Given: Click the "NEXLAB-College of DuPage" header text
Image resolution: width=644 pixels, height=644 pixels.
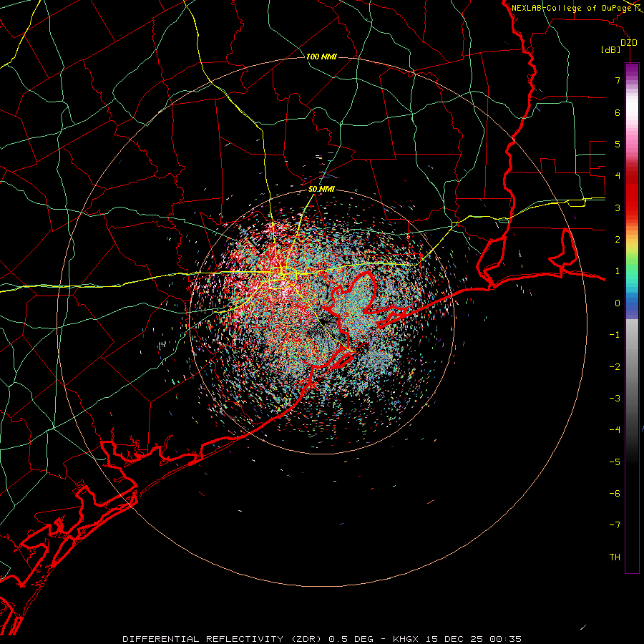Looking at the screenshot, I should pyautogui.click(x=572, y=8).
